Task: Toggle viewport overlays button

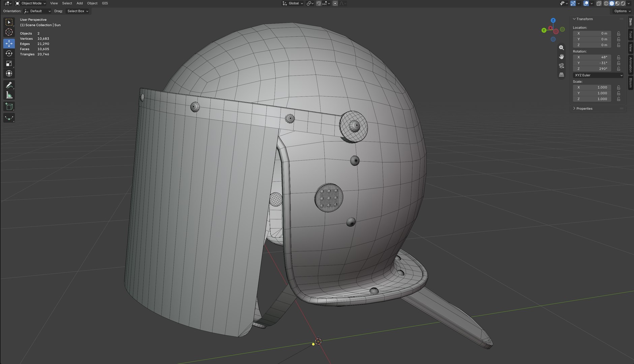Action: point(586,3)
